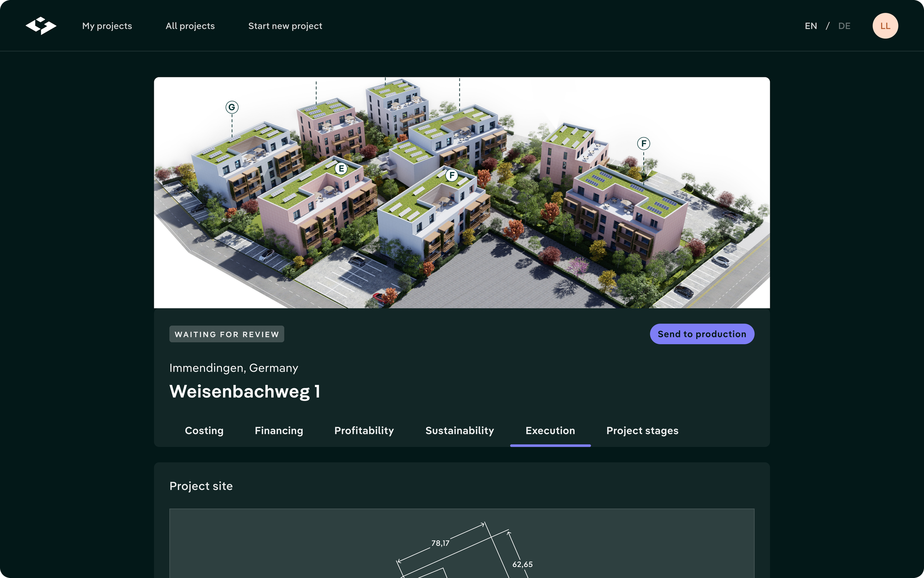
Task: Select the E building marker
Action: (341, 168)
